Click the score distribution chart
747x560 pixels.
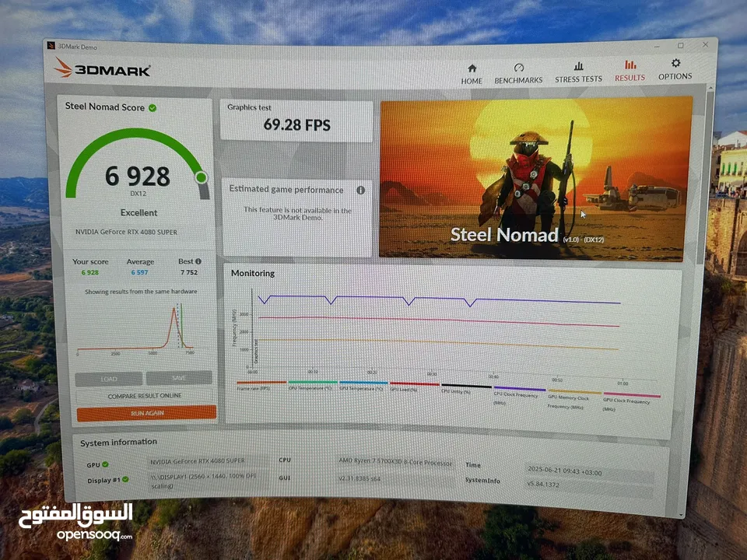pos(137,328)
